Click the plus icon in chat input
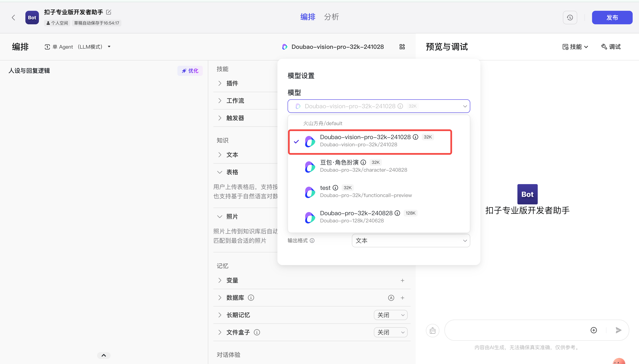Screen dimensions: 639x364 pyautogui.click(x=594, y=330)
